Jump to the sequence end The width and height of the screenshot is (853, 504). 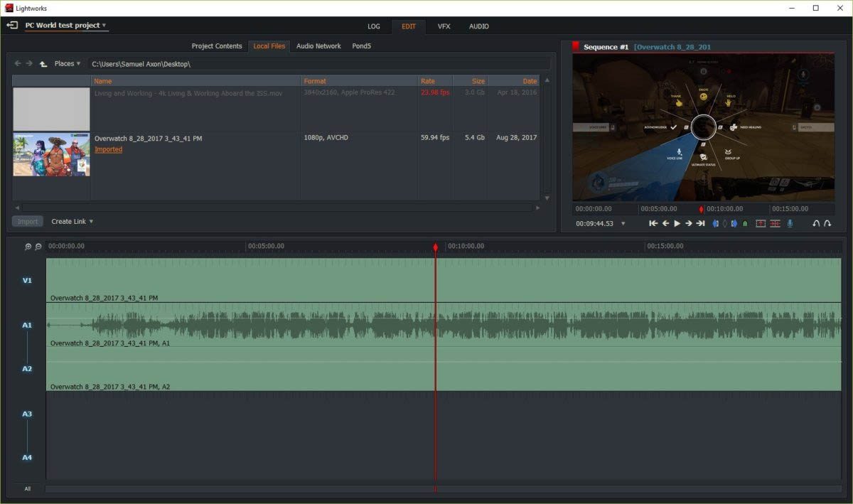[x=700, y=223]
